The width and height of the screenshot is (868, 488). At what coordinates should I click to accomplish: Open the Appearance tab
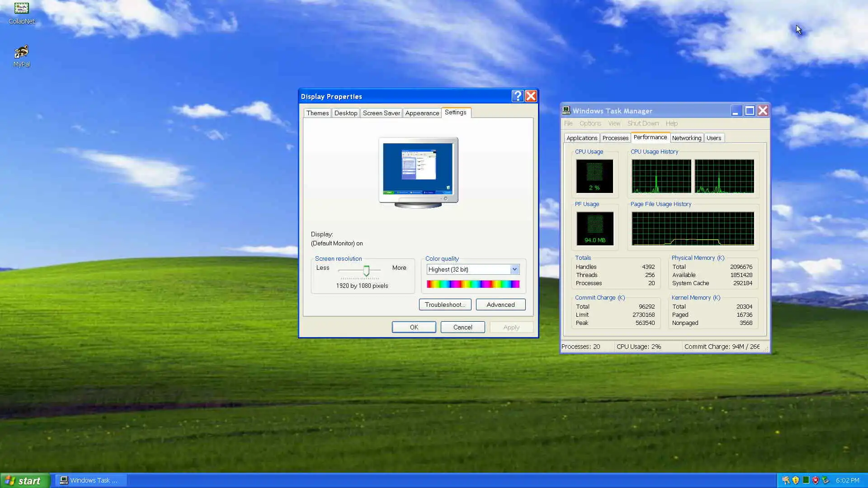422,113
